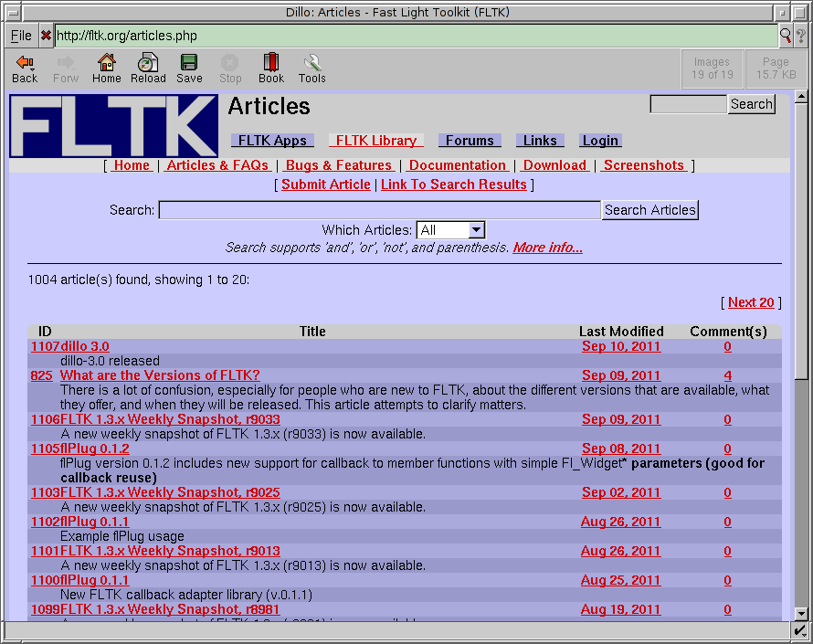Open FLTK 1.3.x Weekly Snapshot, r9013

click(170, 551)
